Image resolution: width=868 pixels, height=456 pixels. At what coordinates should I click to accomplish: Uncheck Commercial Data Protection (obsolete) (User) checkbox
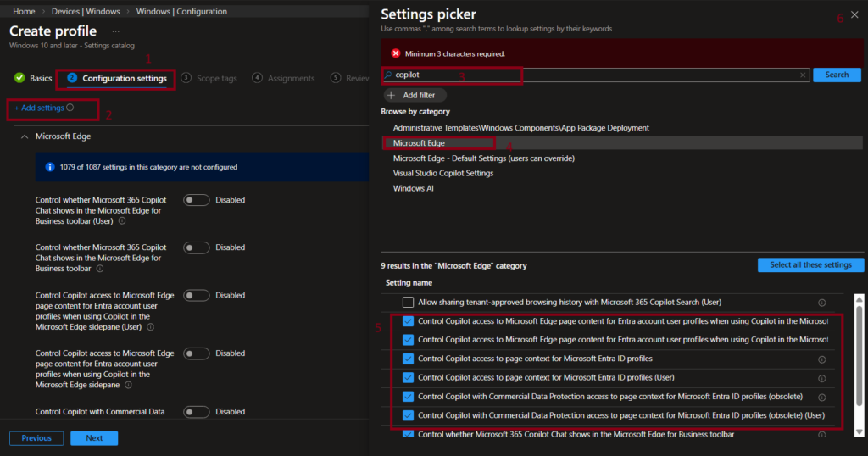[408, 415]
